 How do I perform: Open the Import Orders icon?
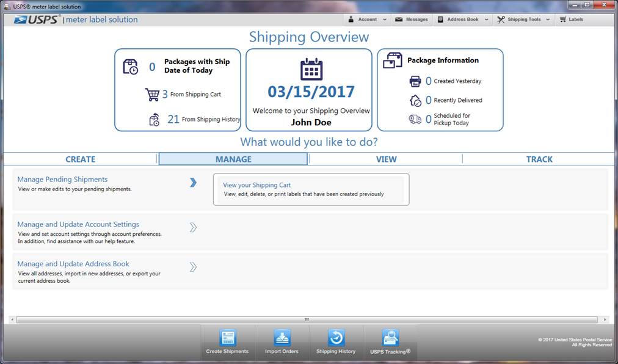pos(282,338)
